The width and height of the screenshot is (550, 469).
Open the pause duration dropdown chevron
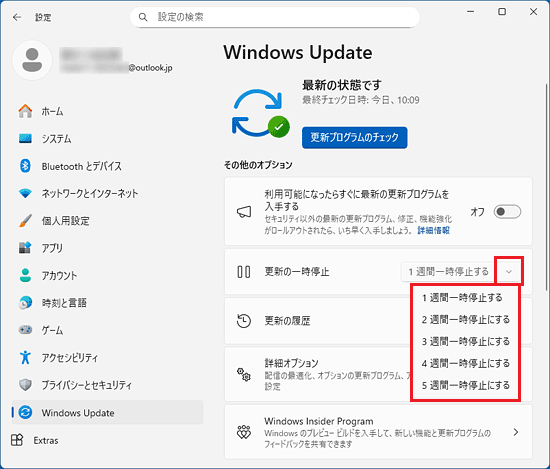point(509,272)
